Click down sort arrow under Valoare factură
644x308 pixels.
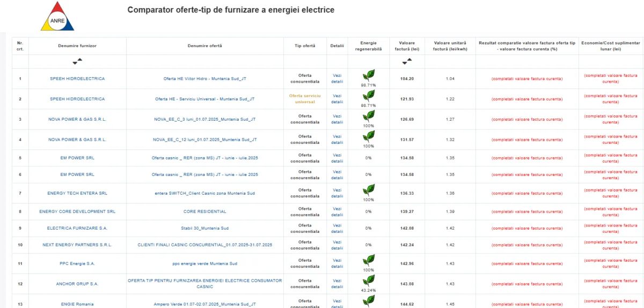coord(405,63)
